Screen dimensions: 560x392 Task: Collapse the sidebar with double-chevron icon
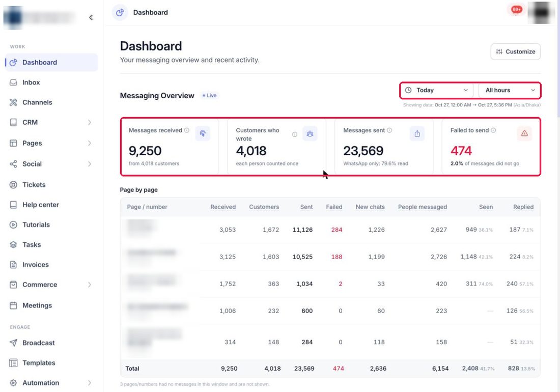pyautogui.click(x=91, y=17)
